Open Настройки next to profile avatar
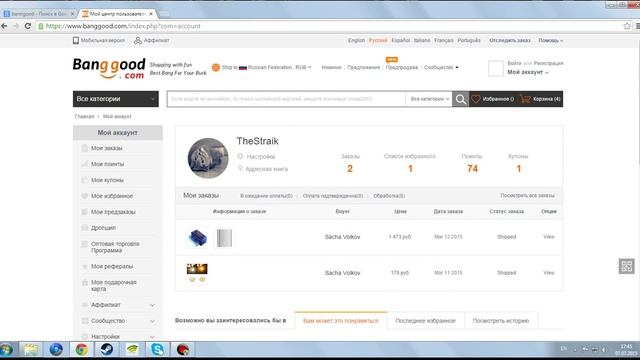Viewport: 640px width, 360px height. coord(260,156)
